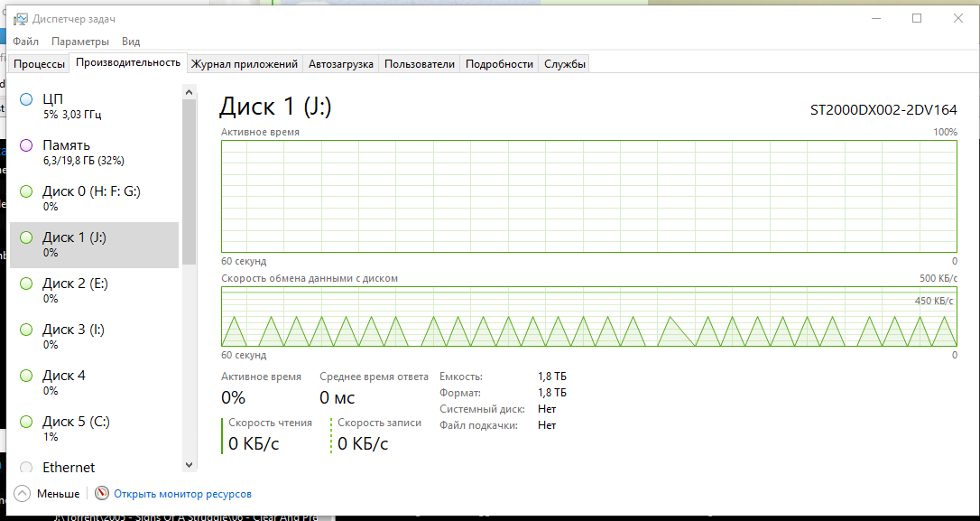Select the Диск 4 sidebar item
The image size is (980, 521).
(x=95, y=383)
